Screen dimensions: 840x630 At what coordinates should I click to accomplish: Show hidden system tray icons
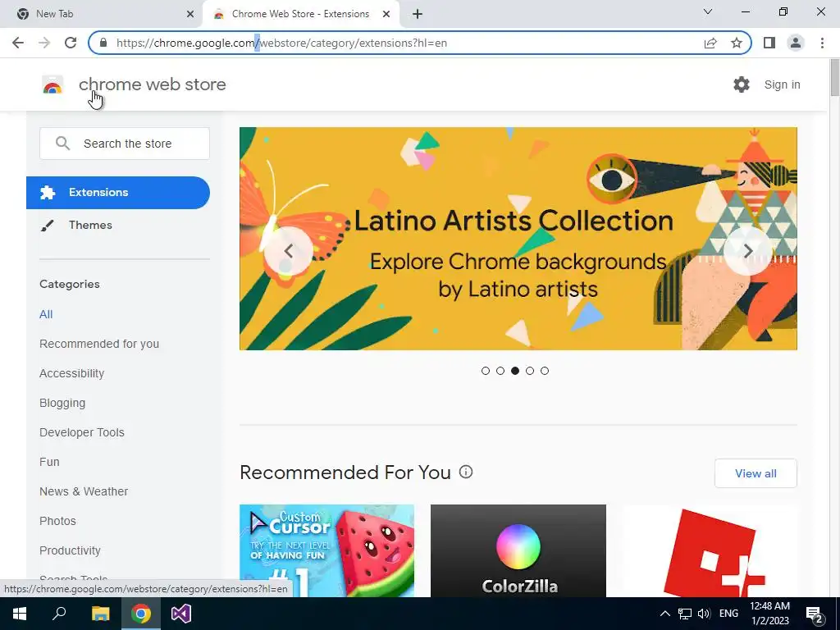click(x=664, y=614)
